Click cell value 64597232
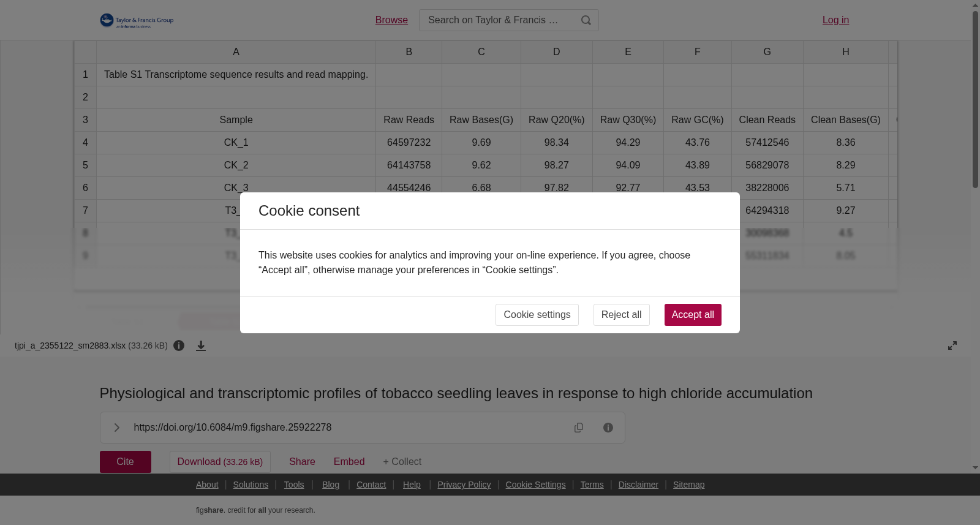Viewport: 980px width, 525px height. [x=409, y=143]
